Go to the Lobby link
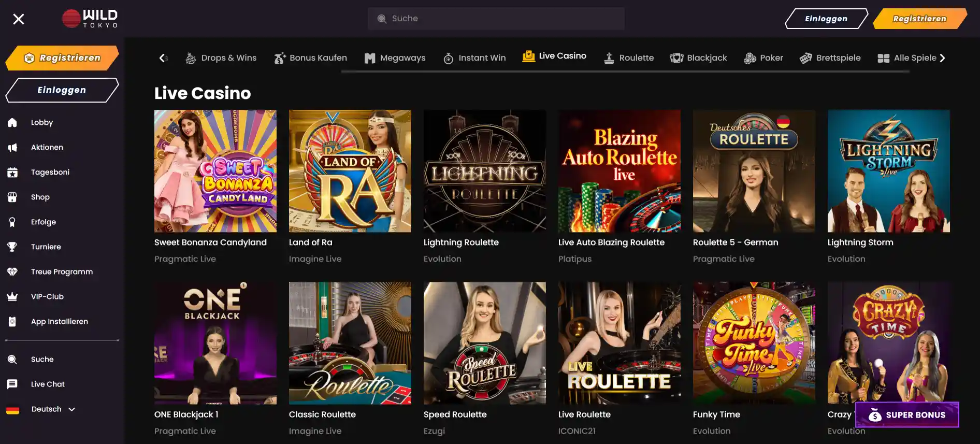 (42, 123)
